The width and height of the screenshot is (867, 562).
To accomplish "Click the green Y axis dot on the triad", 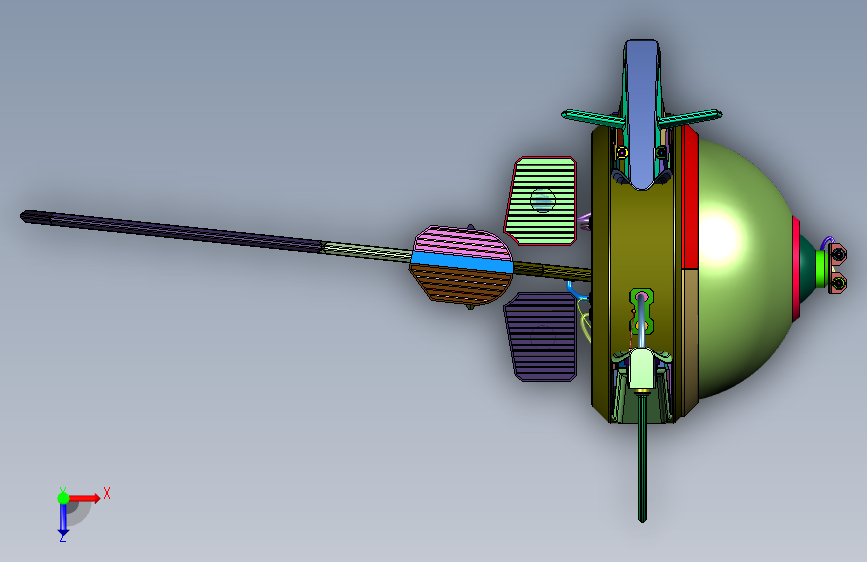I will 63,498.
